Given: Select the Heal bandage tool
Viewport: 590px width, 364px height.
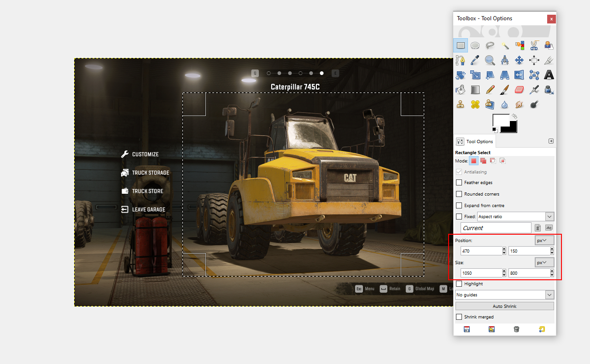Looking at the screenshot, I should tap(475, 104).
